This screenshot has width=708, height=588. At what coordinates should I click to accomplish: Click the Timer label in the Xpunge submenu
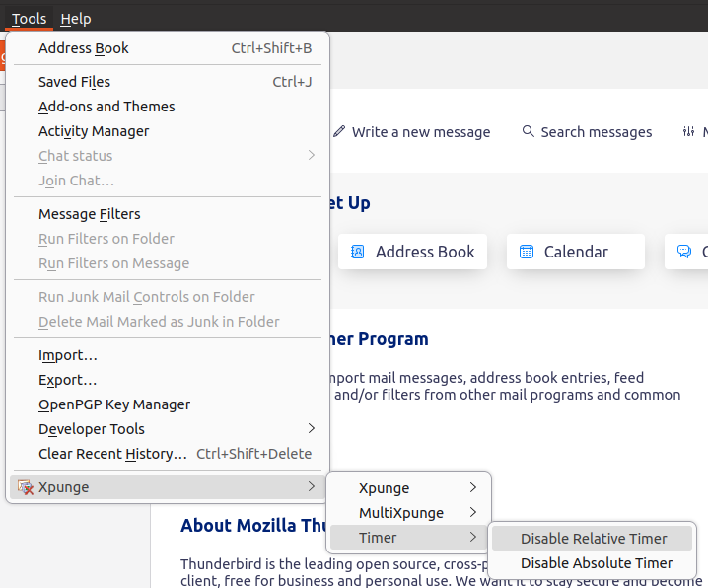coord(378,538)
